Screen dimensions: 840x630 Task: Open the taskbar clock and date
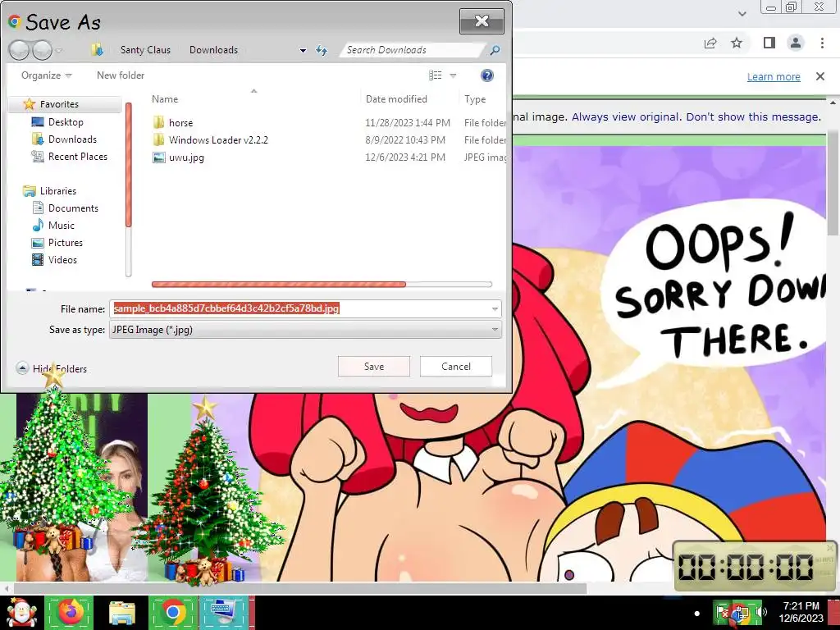[801, 612]
